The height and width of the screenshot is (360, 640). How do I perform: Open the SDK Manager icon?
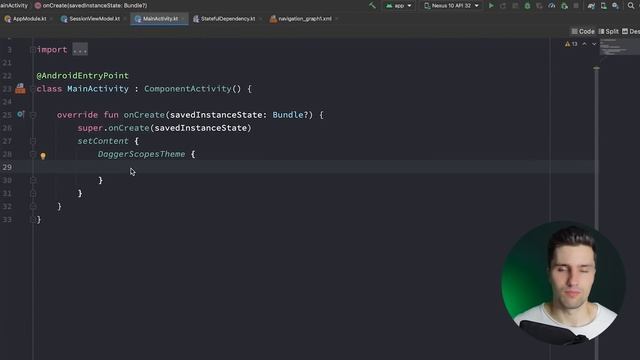615,6
